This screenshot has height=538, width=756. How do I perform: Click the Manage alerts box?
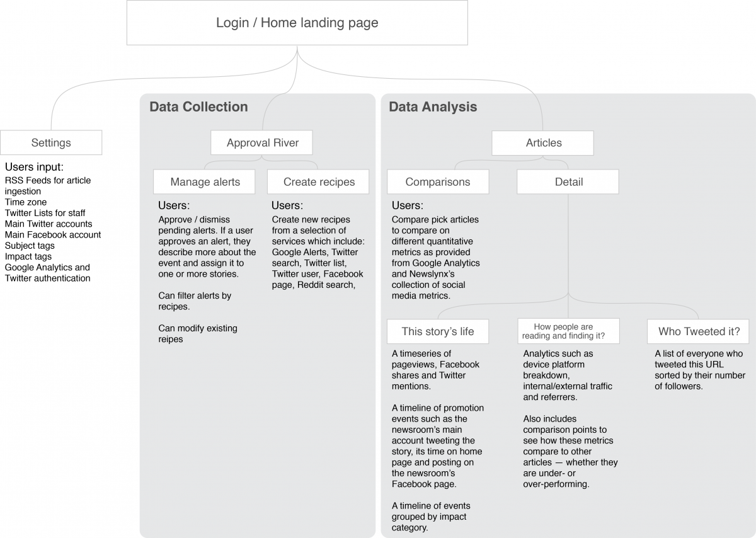pyautogui.click(x=205, y=182)
